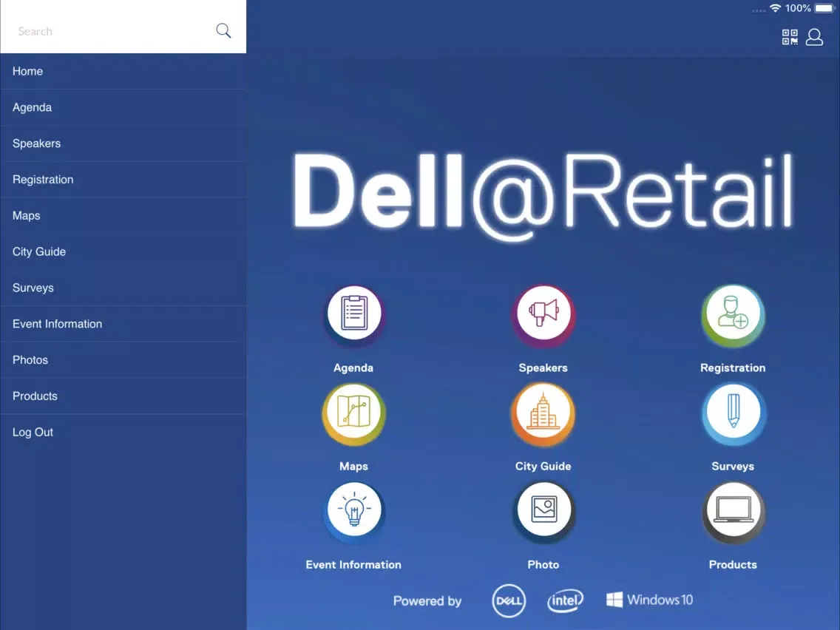
Task: Click the Windows 10 logo
Action: (x=649, y=600)
